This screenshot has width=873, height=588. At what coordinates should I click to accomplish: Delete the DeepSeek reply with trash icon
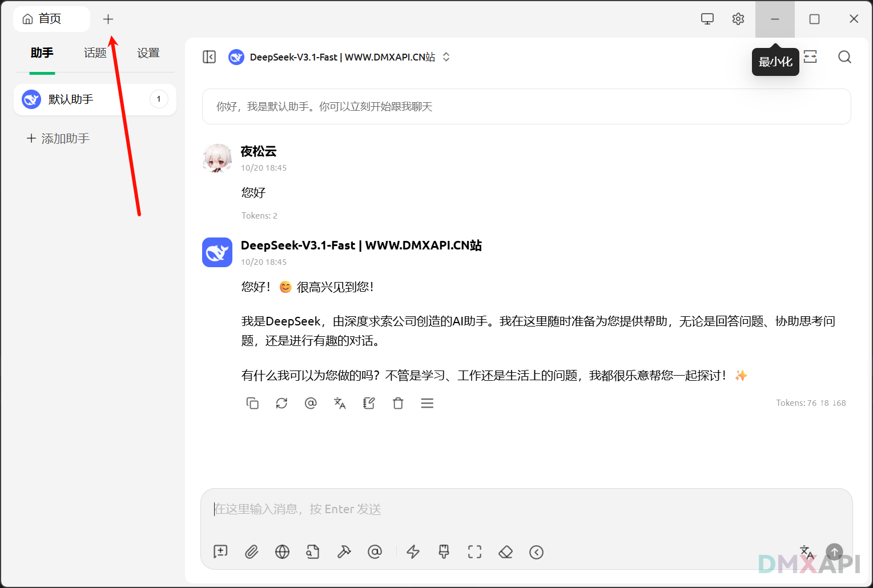[398, 404]
